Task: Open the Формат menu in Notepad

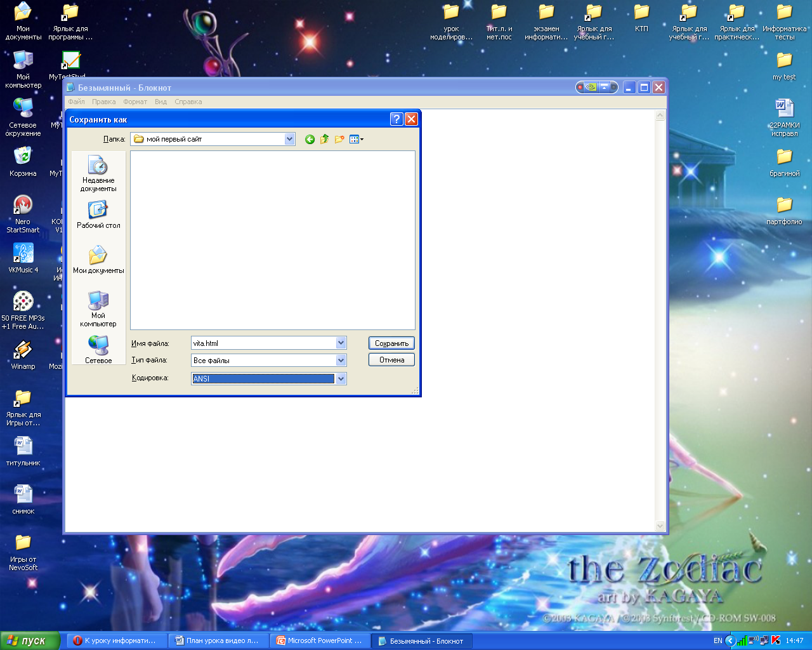Action: click(135, 102)
